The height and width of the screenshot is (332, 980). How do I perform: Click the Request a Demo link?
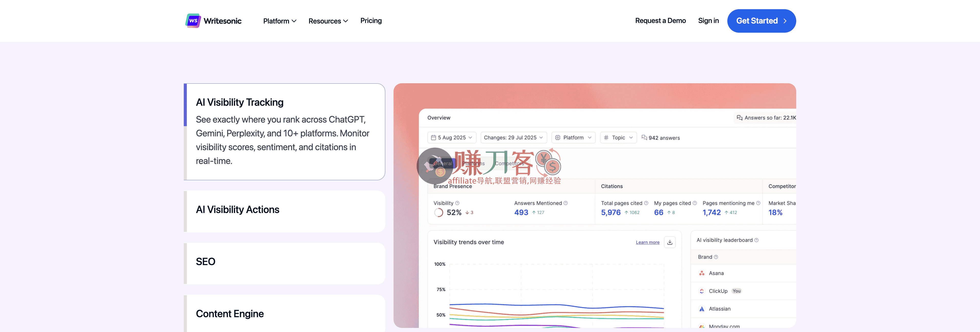(x=660, y=21)
